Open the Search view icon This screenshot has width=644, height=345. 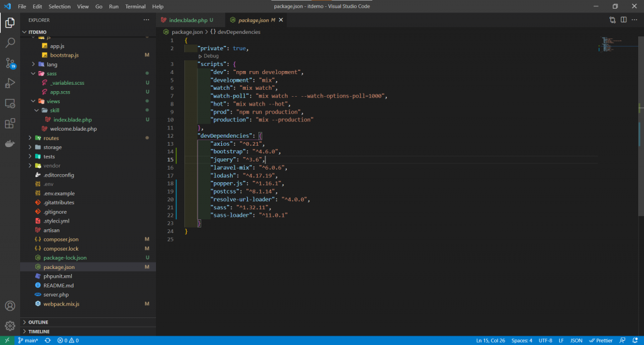10,43
